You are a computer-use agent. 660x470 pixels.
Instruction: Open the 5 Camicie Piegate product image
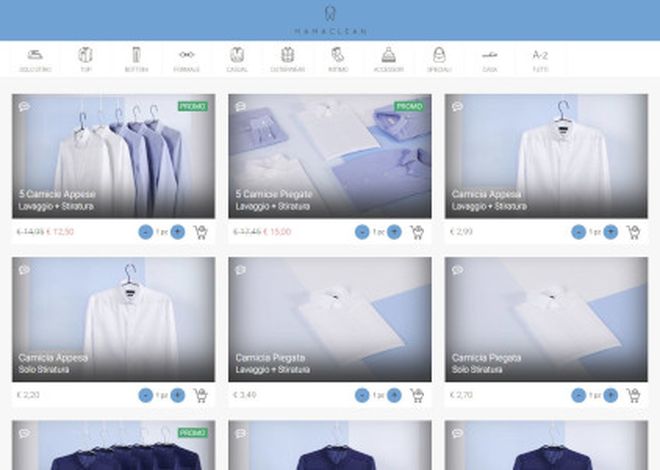pyautogui.click(x=330, y=156)
